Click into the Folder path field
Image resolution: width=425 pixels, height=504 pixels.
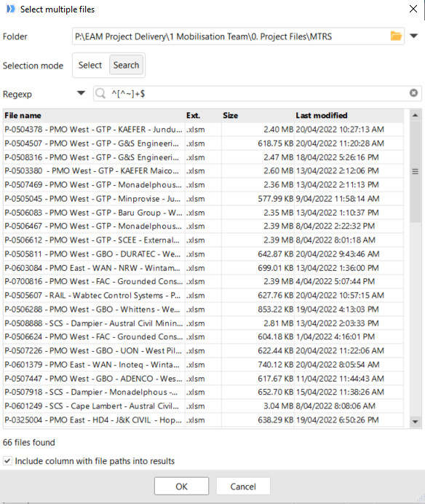(231, 36)
